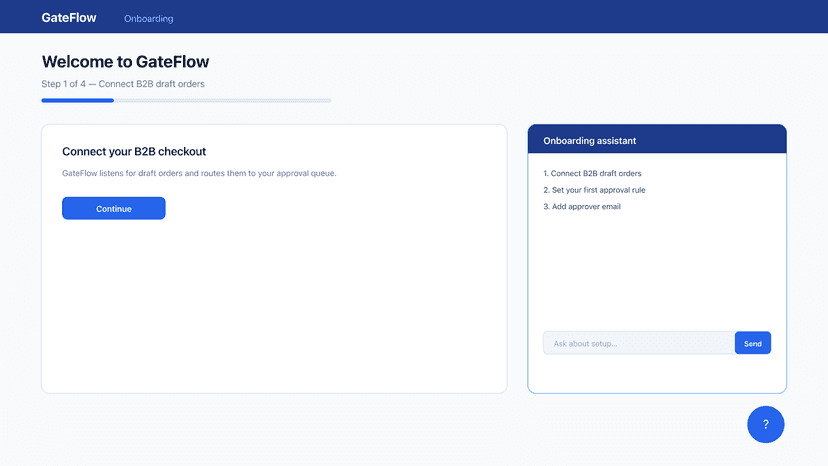This screenshot has width=828, height=466.
Task: Open the Onboarding tab in top navigation
Action: coord(148,18)
